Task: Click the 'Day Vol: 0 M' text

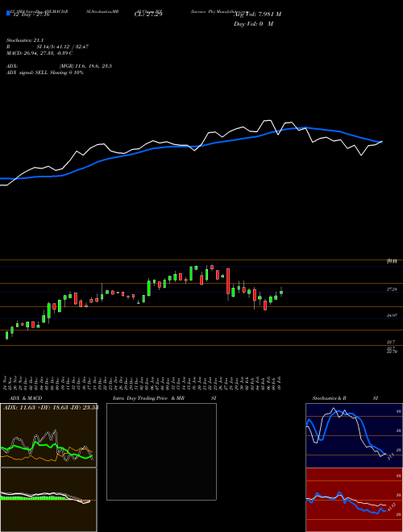Action: coord(253,24)
